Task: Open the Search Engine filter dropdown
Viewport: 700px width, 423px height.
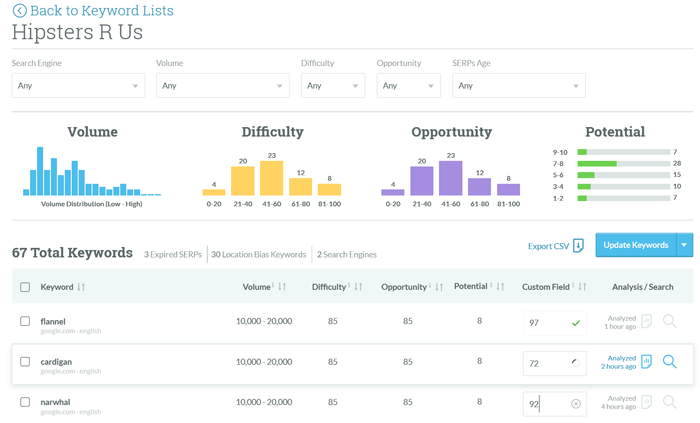Action: pyautogui.click(x=78, y=86)
